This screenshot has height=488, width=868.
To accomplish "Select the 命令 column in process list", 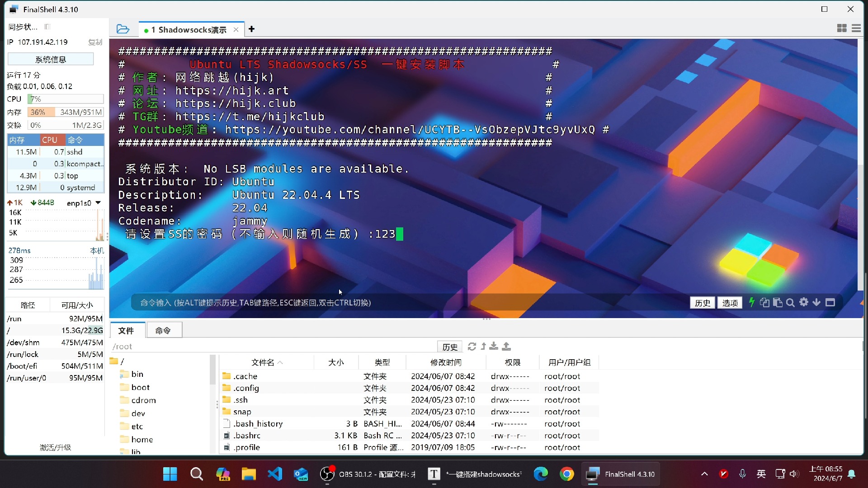I will click(x=85, y=140).
